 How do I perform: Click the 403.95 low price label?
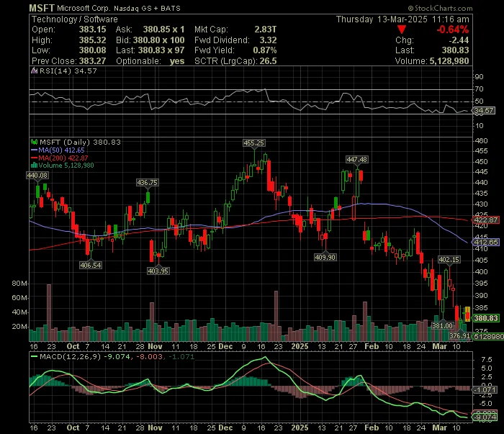(x=158, y=271)
